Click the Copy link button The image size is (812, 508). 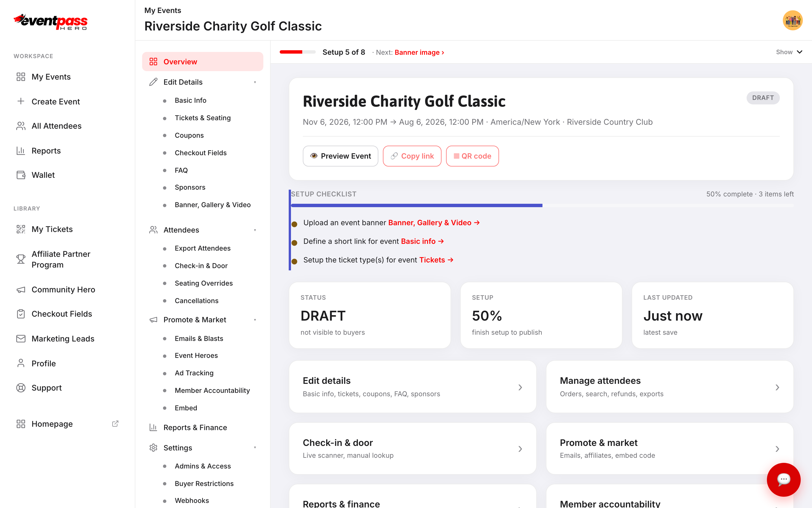tap(412, 156)
